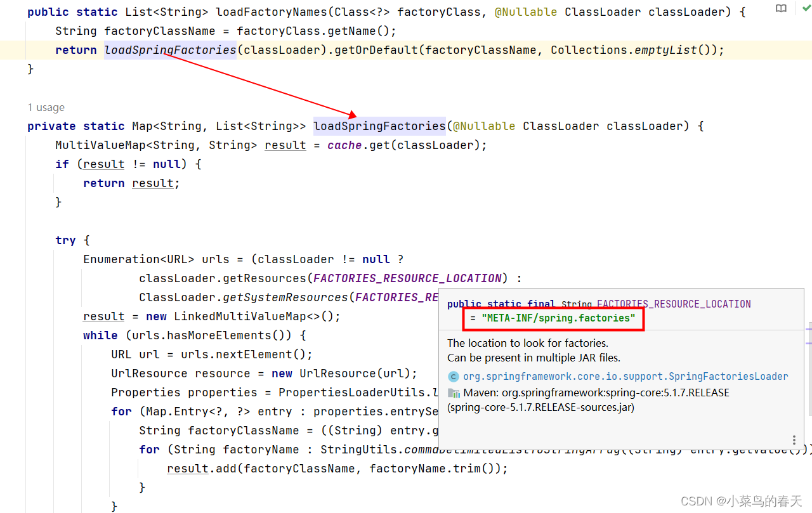Click the getOrDefault method call
Screen dimensions: 812x513
pyautogui.click(x=377, y=50)
